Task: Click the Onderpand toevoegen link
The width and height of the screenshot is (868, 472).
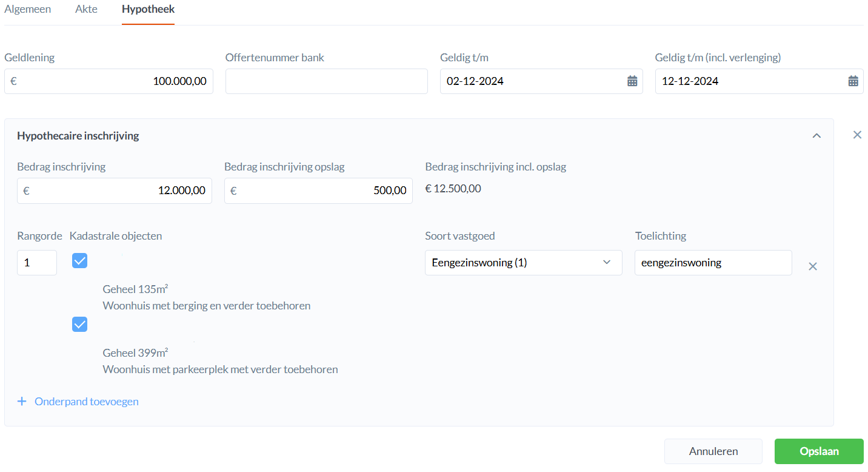Action: click(x=86, y=402)
